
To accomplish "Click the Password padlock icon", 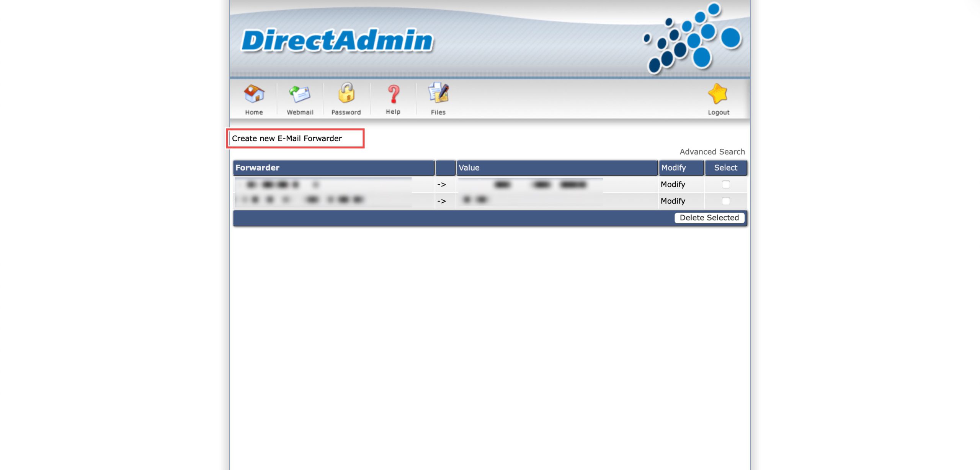I will [346, 93].
